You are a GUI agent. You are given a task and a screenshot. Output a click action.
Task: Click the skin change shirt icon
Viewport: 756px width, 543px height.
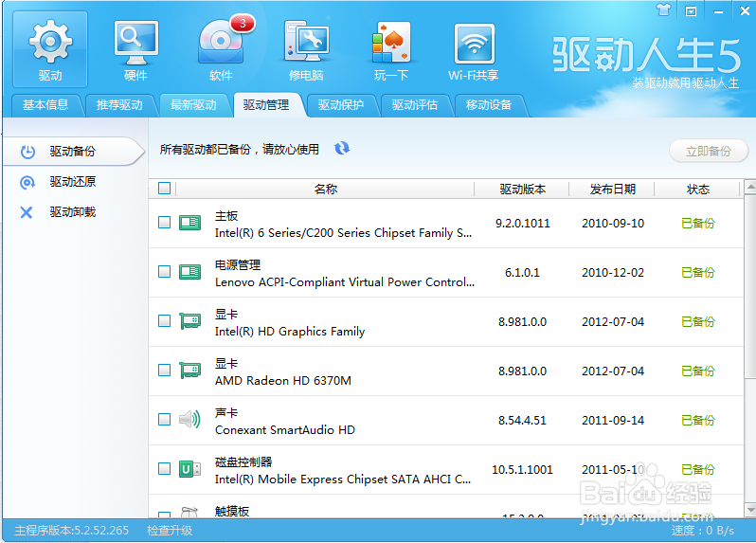(x=663, y=9)
